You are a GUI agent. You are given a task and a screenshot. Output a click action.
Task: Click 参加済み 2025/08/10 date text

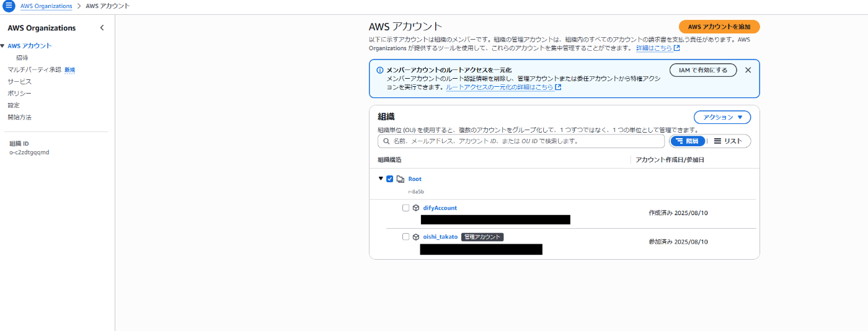(x=678, y=242)
